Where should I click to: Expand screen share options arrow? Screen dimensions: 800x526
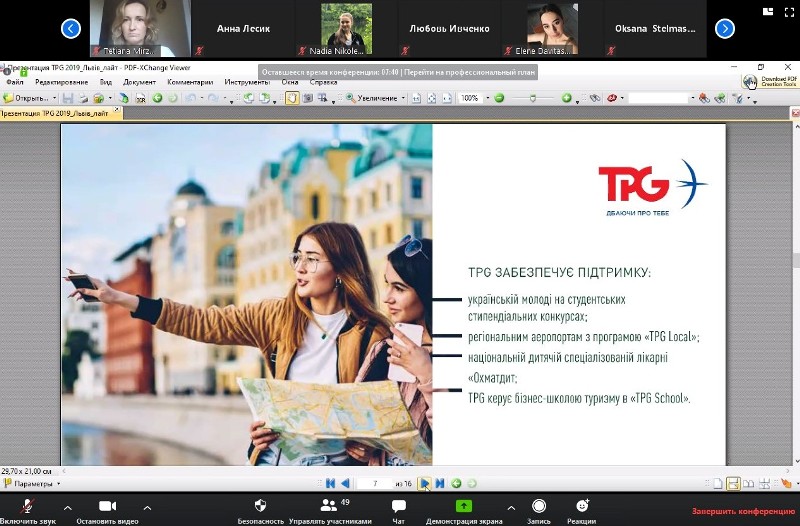point(511,507)
